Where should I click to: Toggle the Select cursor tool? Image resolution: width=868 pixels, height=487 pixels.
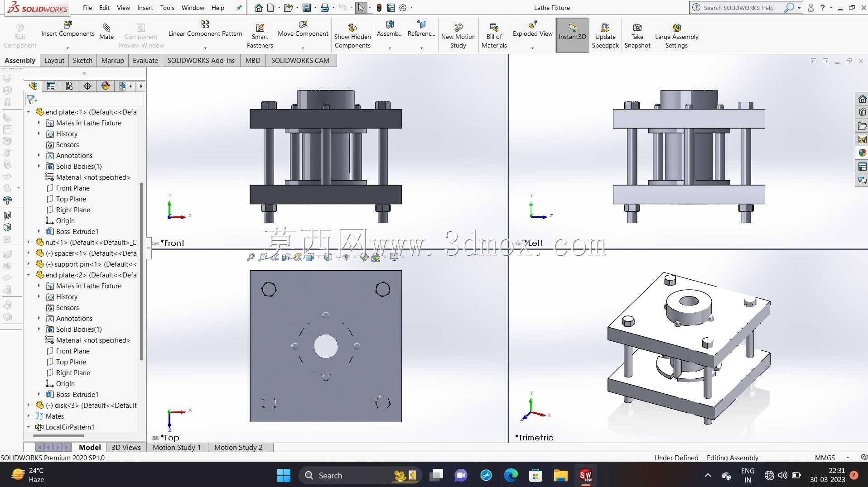click(361, 8)
